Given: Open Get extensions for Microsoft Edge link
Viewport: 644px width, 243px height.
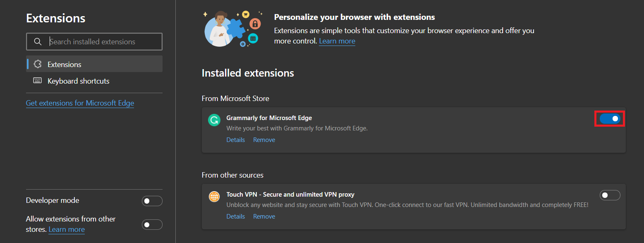Looking at the screenshot, I should (x=80, y=103).
